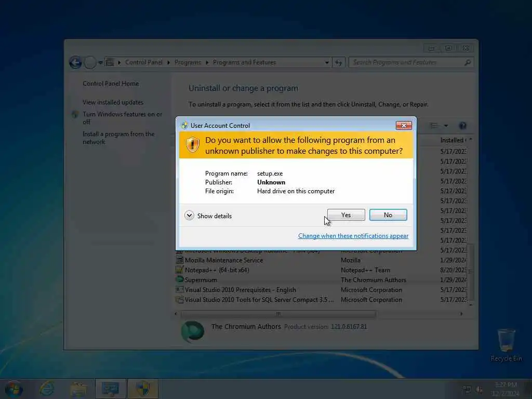The image size is (532, 399).
Task: Click the volume icon in system tray
Action: 479,390
